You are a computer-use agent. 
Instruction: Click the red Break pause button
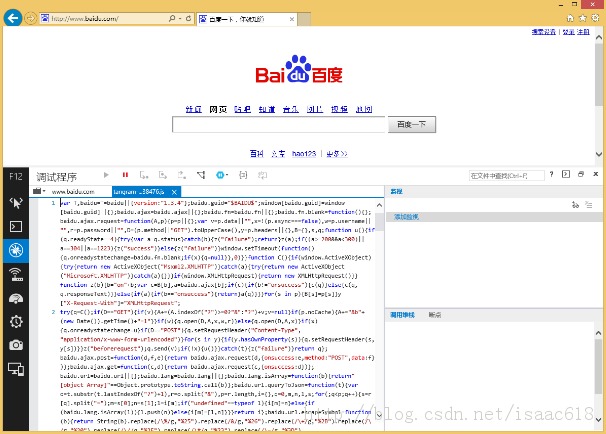pyautogui.click(x=125, y=175)
